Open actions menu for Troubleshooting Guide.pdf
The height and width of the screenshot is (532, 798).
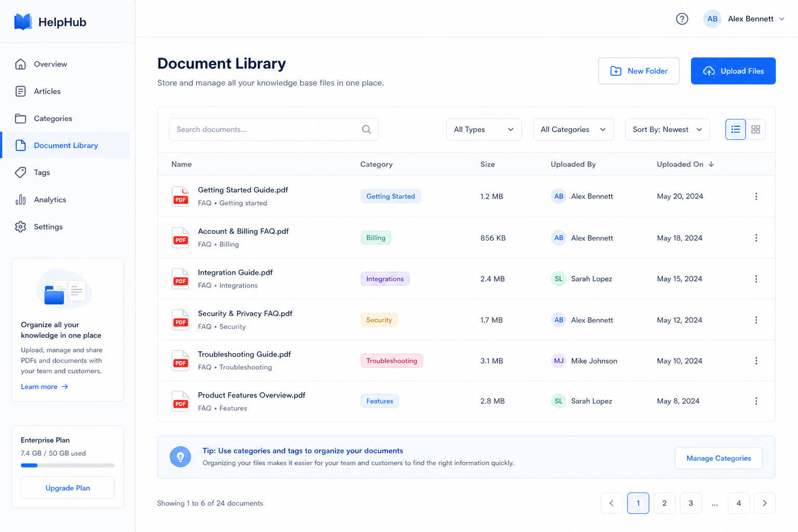[756, 361]
